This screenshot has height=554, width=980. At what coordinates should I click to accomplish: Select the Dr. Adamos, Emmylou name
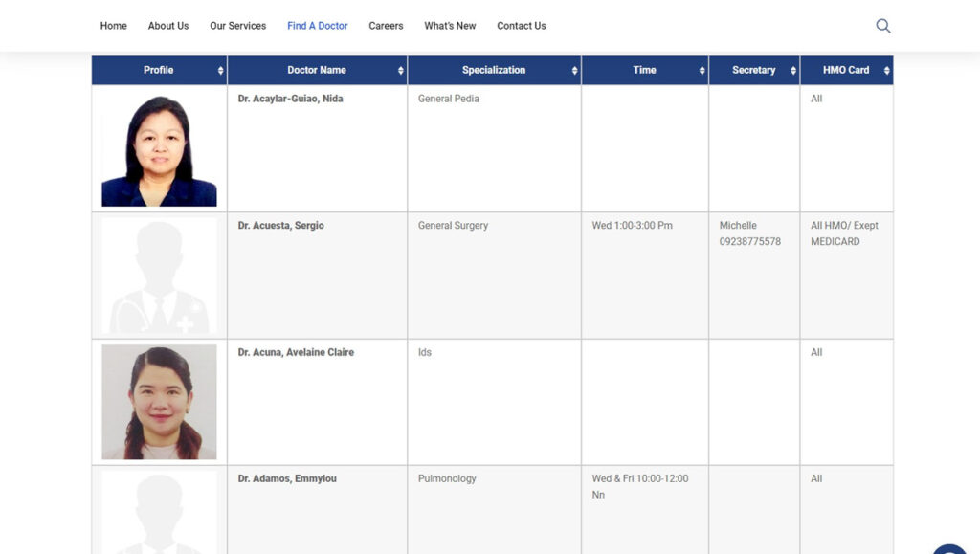tap(287, 478)
